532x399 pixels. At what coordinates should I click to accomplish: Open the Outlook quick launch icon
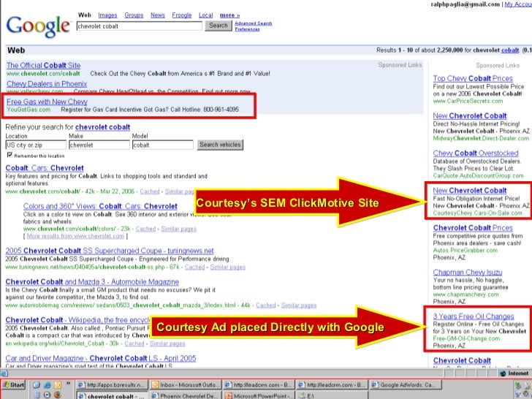57,385
